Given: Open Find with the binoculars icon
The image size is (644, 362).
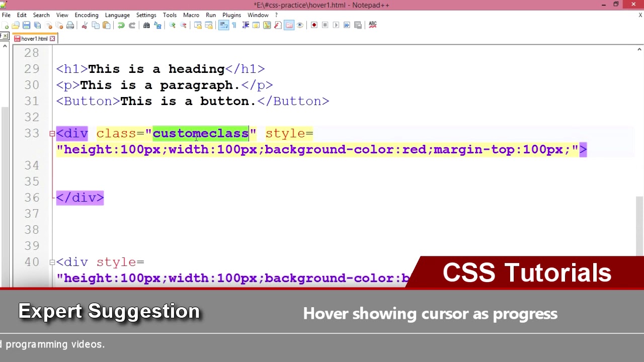Looking at the screenshot, I should [x=146, y=25].
